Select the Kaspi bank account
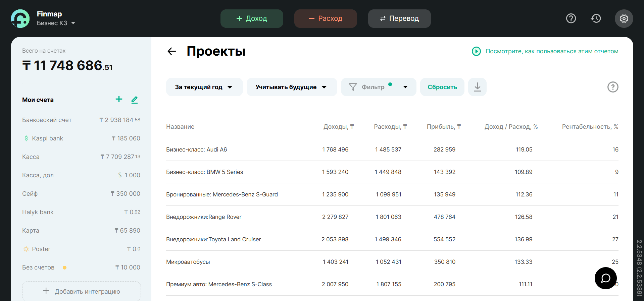The image size is (644, 301). tap(81, 138)
